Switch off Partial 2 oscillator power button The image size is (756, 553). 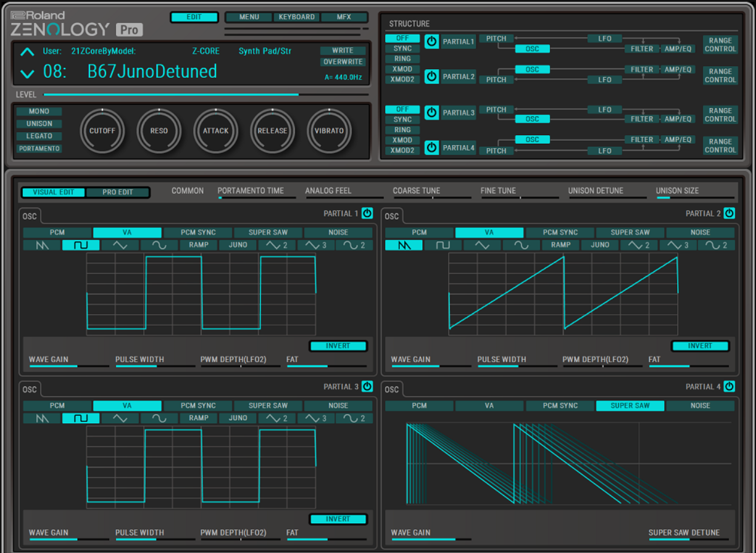729,213
